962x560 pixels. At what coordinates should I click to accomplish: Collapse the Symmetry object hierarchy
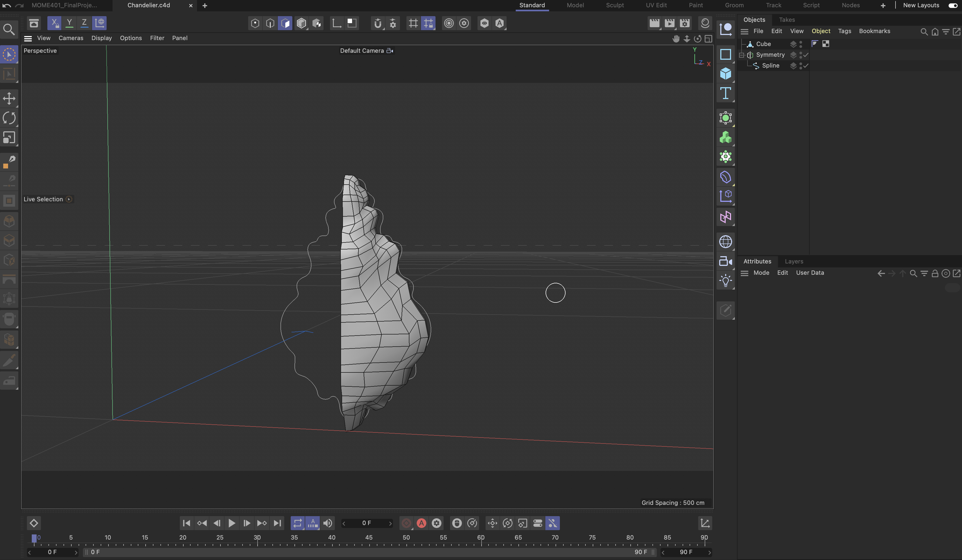741,55
